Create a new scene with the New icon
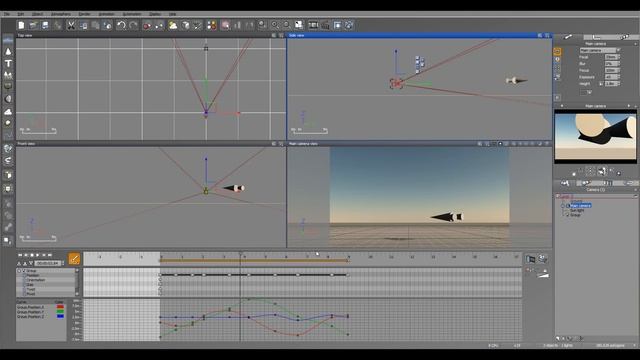Image resolution: width=640 pixels, height=360 pixels. (21, 25)
